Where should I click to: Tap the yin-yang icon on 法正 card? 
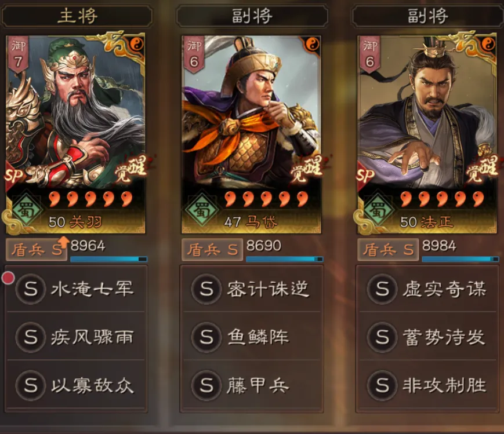point(488,43)
